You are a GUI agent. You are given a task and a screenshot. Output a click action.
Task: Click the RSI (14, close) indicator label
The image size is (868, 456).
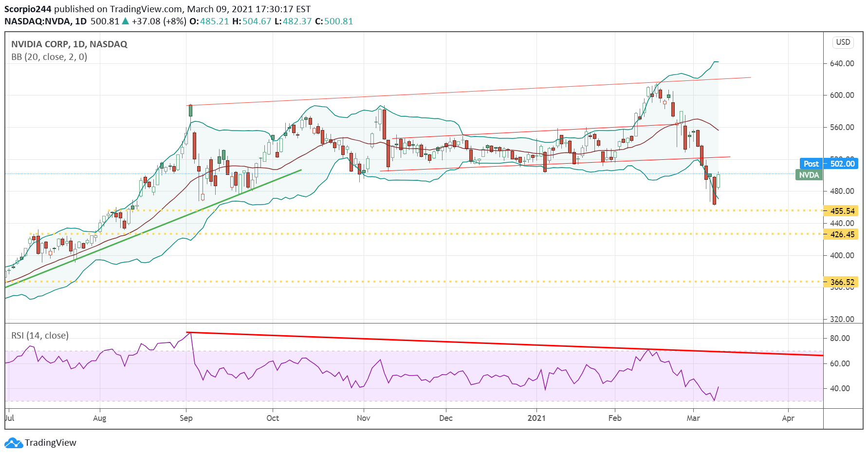[40, 336]
